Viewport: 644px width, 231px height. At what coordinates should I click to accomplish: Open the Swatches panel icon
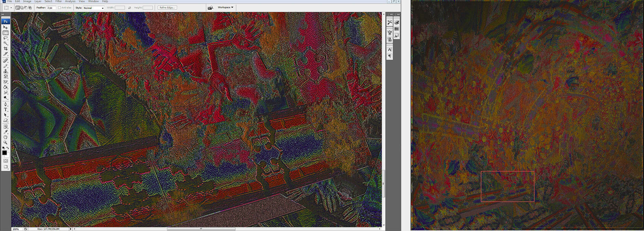click(x=397, y=29)
